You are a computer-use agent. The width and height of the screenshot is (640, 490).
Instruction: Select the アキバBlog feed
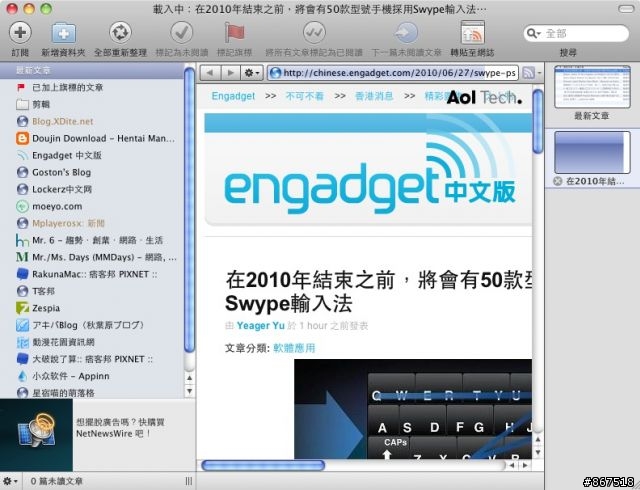[x=92, y=325]
